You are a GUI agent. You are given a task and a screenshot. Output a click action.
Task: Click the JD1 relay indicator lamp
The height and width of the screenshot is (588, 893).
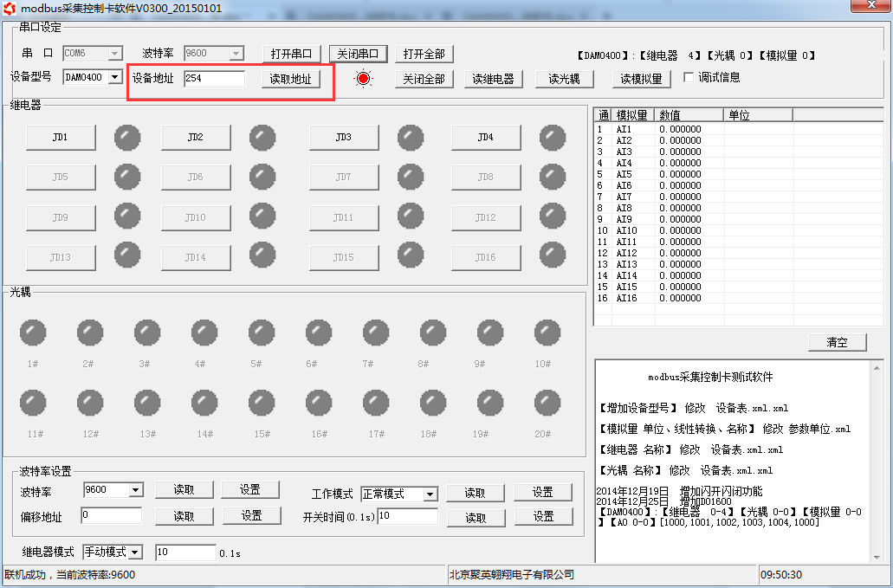pyautogui.click(x=127, y=137)
